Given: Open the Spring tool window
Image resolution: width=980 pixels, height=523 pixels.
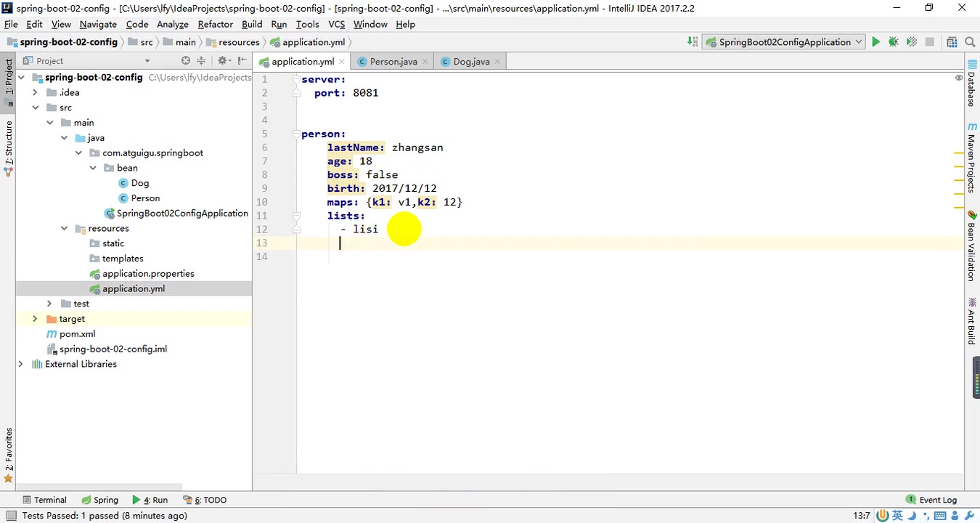Looking at the screenshot, I should point(99,500).
